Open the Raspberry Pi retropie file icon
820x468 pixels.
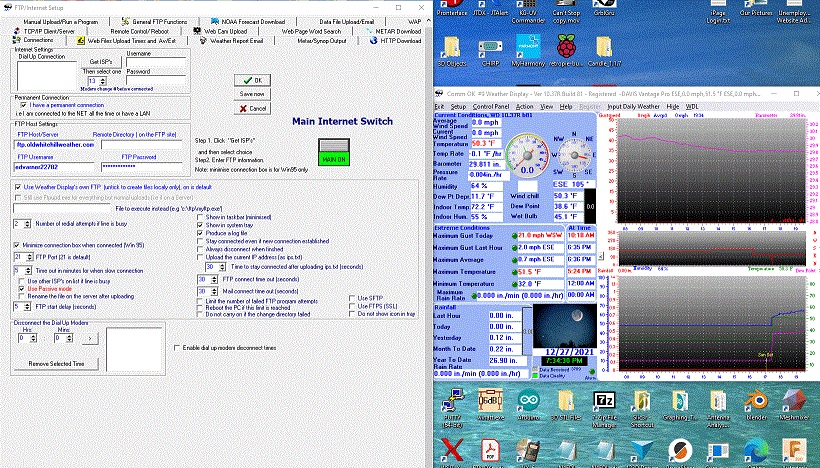tap(566, 51)
